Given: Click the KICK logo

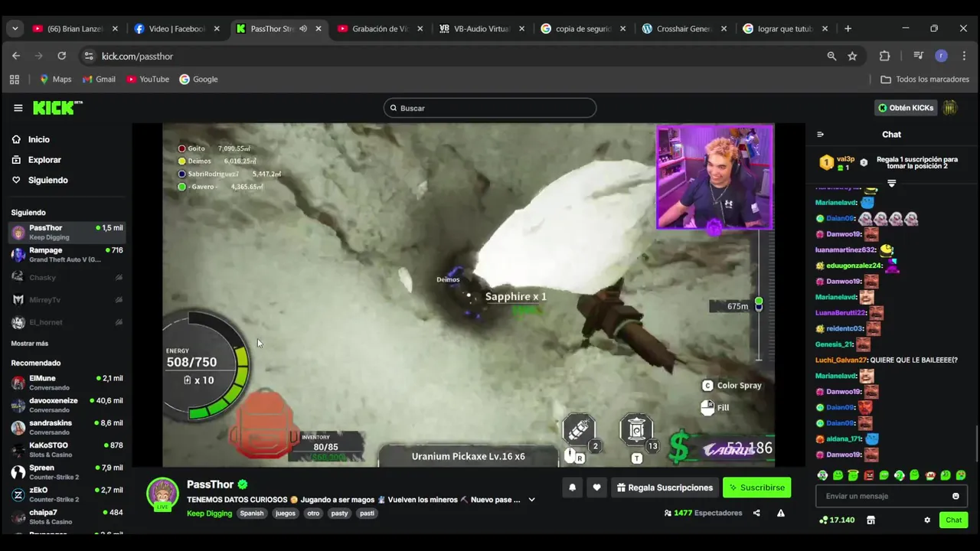Looking at the screenshot, I should coord(57,108).
